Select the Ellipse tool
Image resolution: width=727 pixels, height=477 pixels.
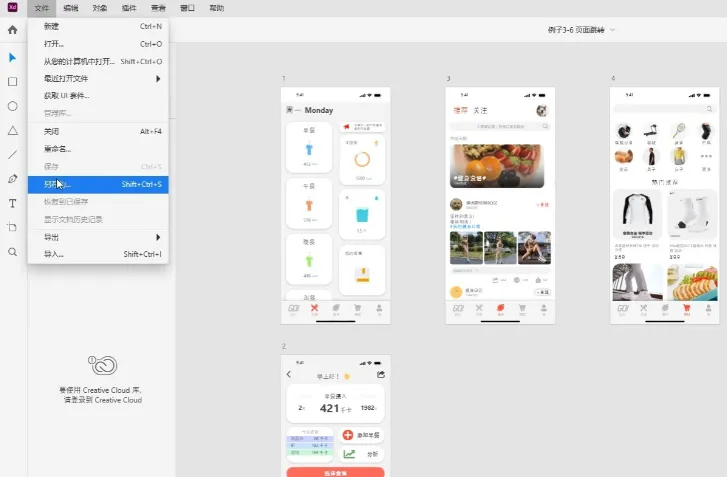click(13, 106)
